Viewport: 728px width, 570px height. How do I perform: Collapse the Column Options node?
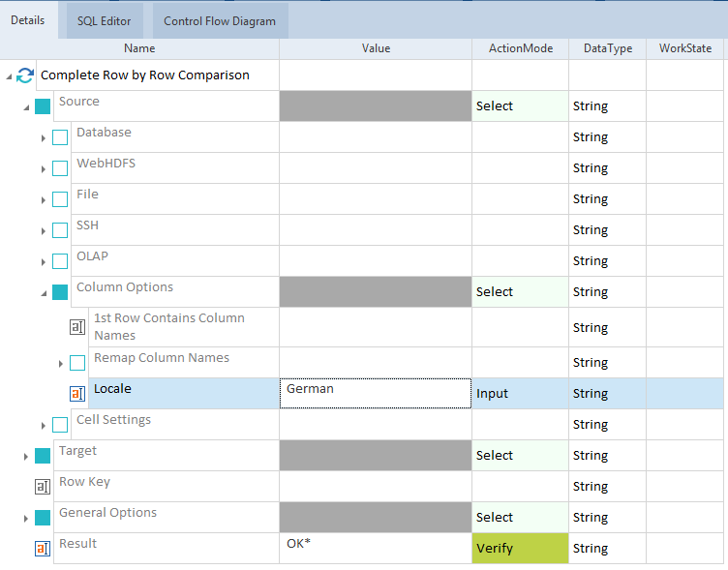[x=44, y=292]
